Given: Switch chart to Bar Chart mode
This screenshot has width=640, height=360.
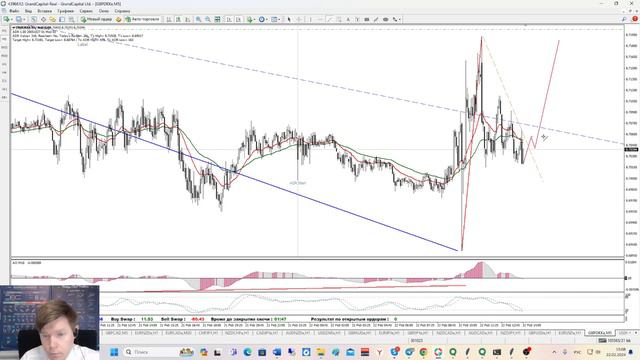Looking at the screenshot, I should point(169,19).
